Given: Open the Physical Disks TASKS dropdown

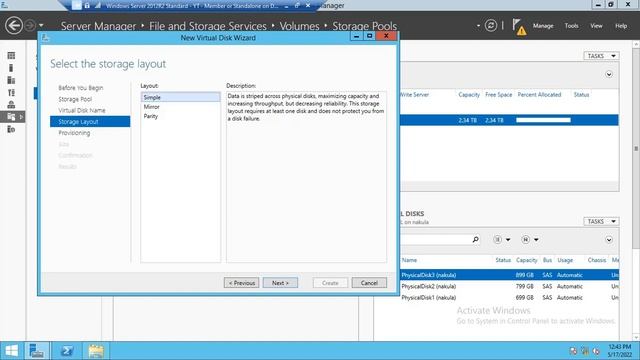Looking at the screenshot, I should [x=601, y=221].
